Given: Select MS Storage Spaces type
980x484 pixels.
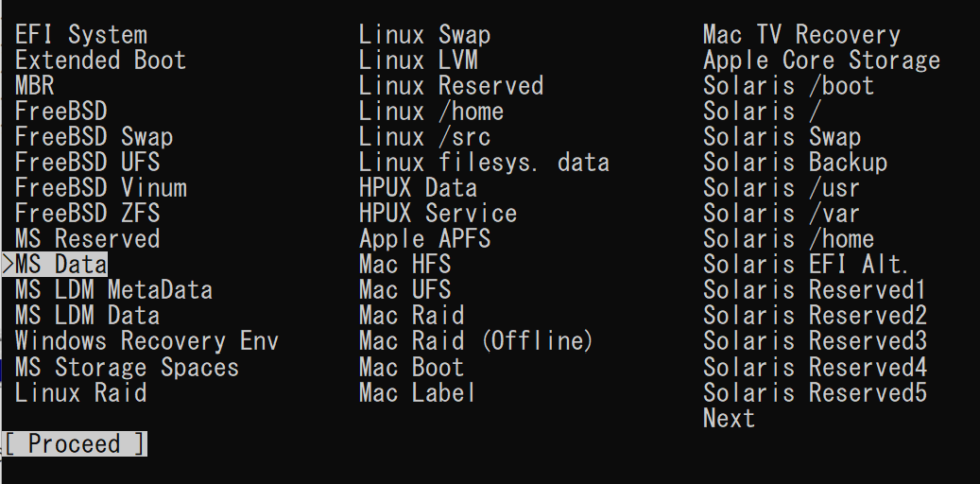Looking at the screenshot, I should click(x=127, y=367).
